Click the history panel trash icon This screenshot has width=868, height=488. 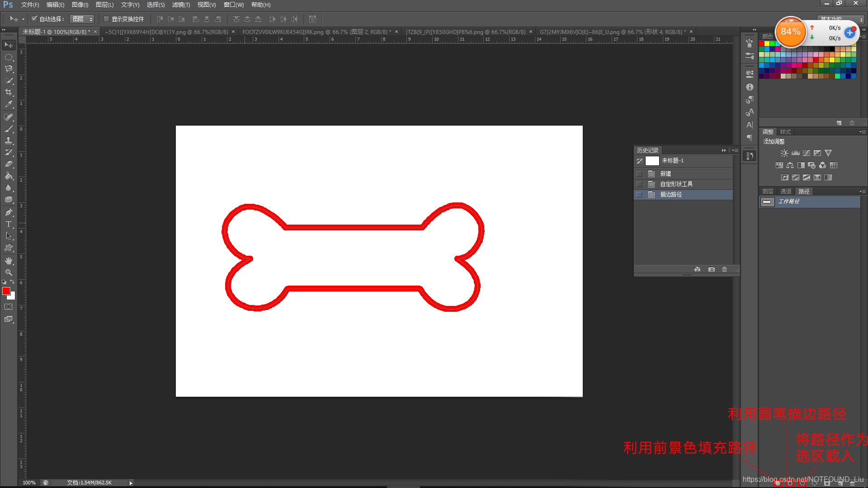725,269
